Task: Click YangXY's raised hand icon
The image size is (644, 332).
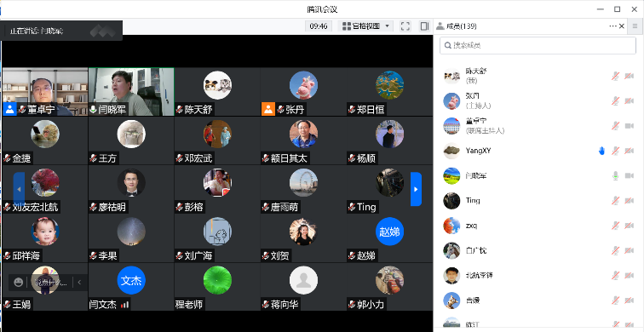Action: click(601, 151)
